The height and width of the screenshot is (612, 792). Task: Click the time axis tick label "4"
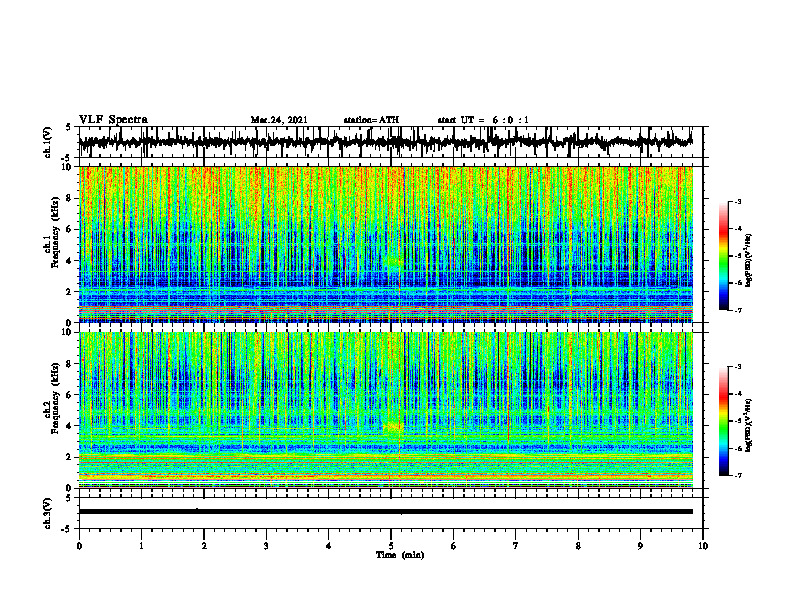[328, 546]
